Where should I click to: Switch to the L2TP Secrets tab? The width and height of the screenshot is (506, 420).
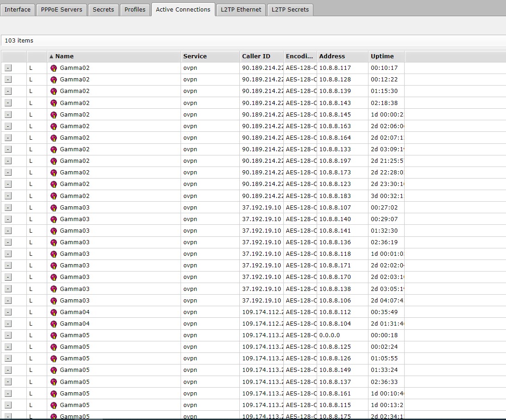[290, 10]
